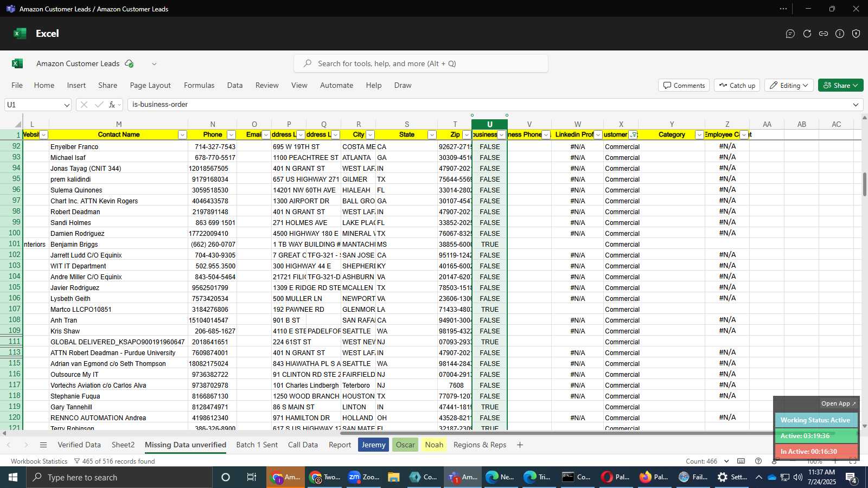Open the status bar keyboard icon
Image resolution: width=868 pixels, height=488 pixels.
tap(741, 461)
